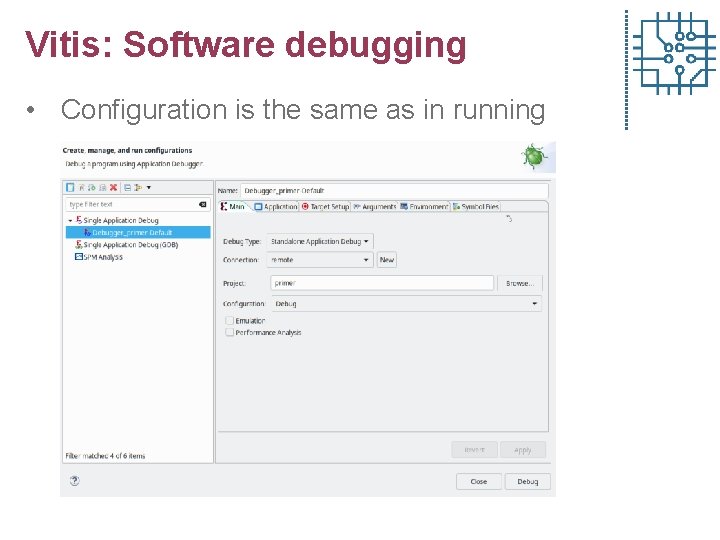720x540 pixels.
Task: Click the Browse... button
Action: tap(520, 283)
